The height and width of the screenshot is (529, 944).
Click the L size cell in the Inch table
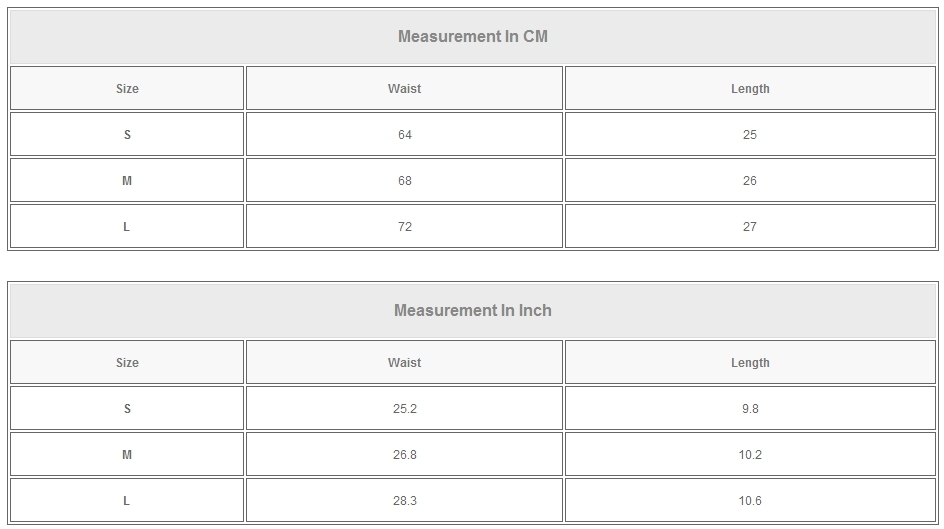(x=127, y=501)
